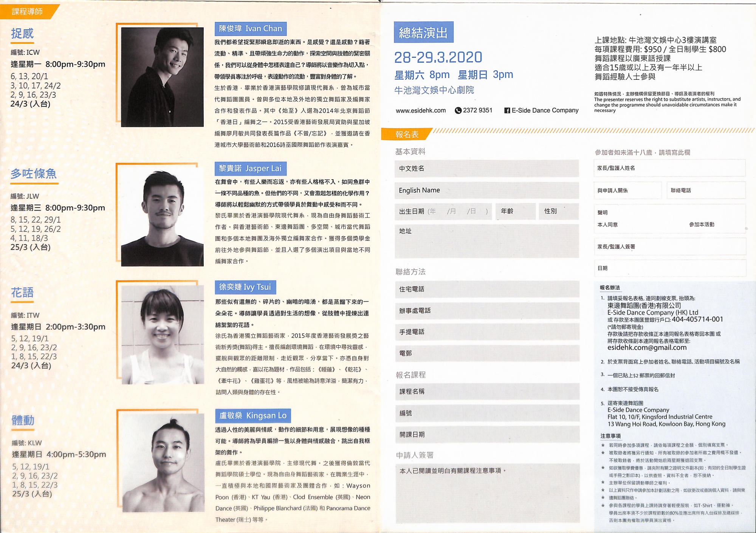Image resolution: width=756 pixels, height=533 pixels.
Task: Click the 地址 address field
Action: (486, 241)
